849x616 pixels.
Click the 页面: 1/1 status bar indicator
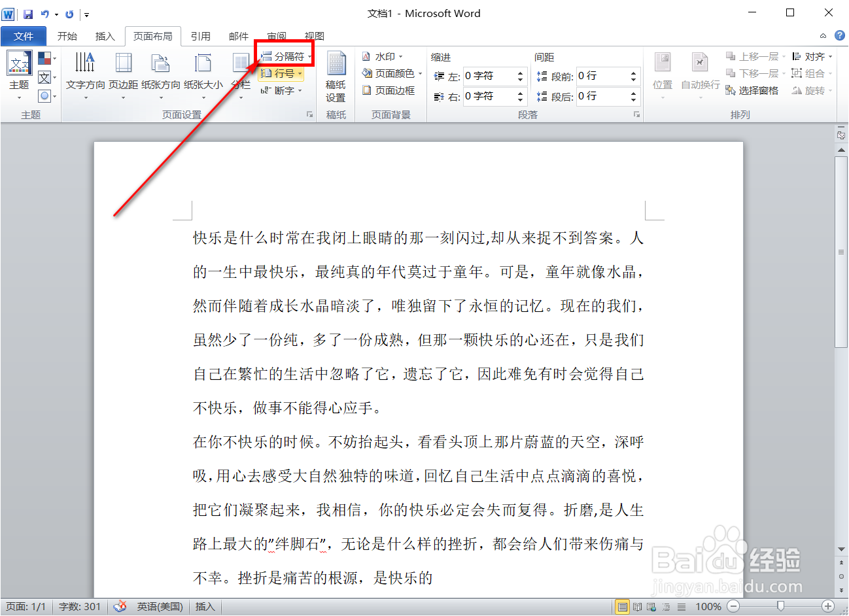[26, 607]
